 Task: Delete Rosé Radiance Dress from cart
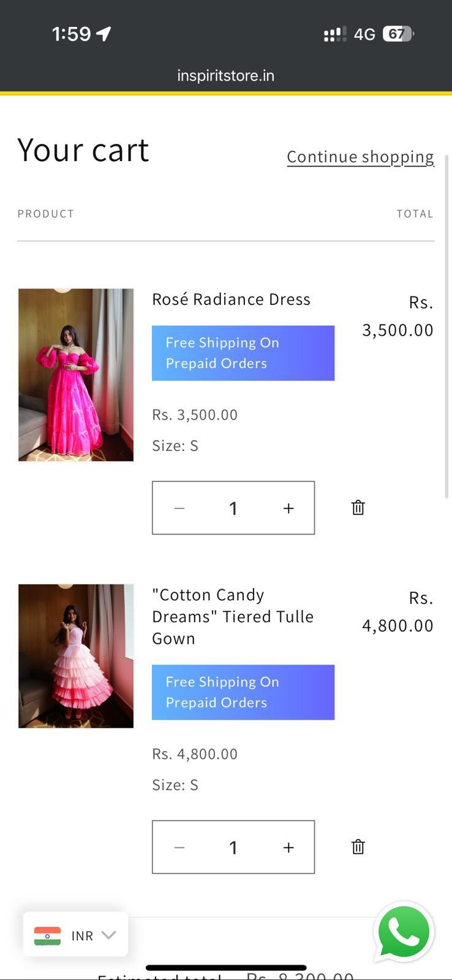[x=358, y=508]
